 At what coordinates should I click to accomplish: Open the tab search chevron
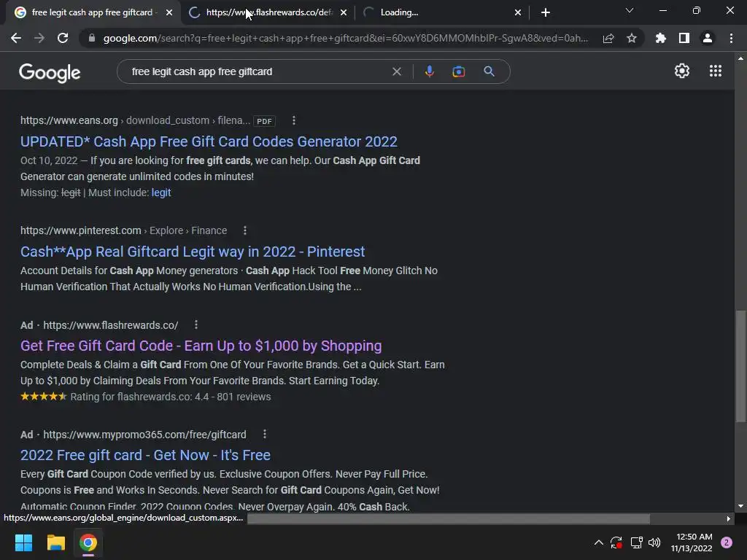630,10
